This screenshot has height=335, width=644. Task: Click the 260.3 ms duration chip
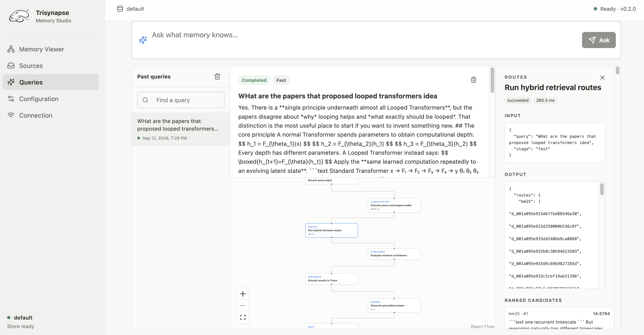(x=545, y=100)
